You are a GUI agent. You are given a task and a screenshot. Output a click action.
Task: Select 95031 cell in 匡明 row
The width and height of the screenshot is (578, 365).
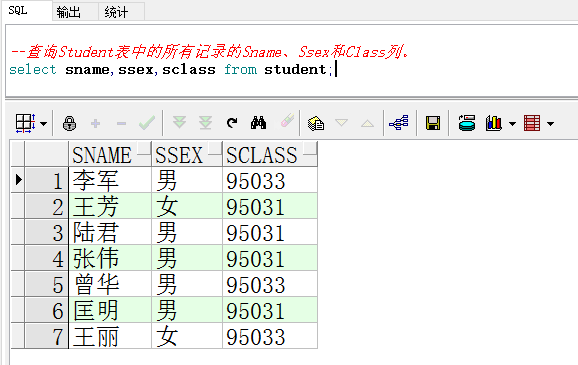(x=270, y=310)
